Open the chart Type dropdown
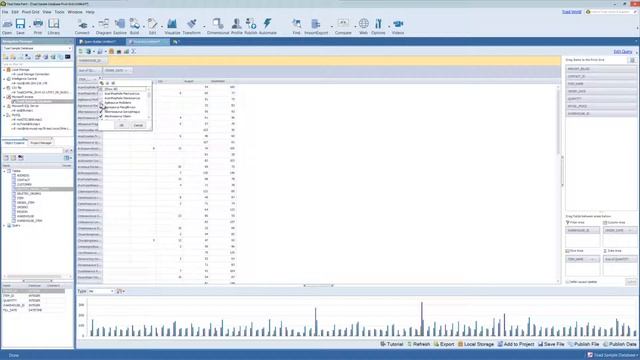The width and height of the screenshot is (640, 360). (x=112, y=291)
